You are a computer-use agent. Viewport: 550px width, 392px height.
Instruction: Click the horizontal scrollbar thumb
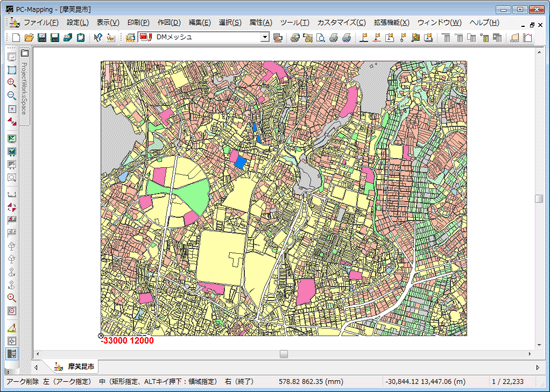coord(284,354)
